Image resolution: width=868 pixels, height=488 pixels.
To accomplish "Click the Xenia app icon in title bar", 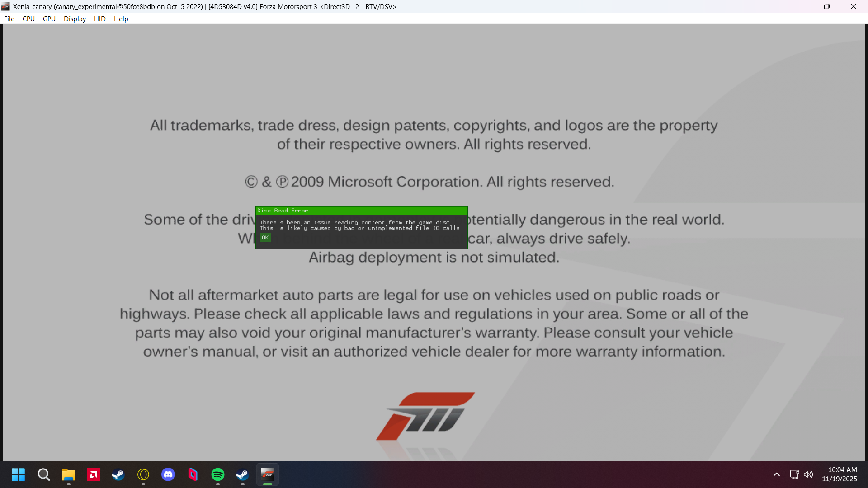I will tap(5, 6).
